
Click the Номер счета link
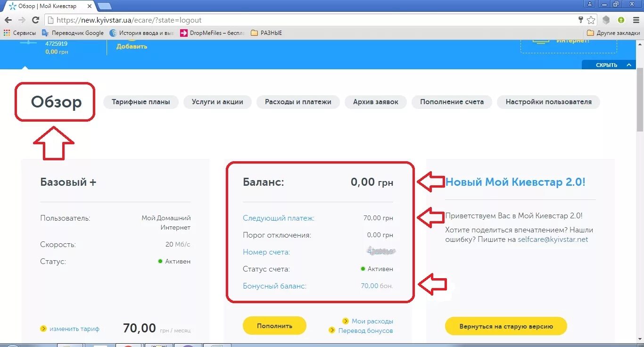(x=266, y=252)
